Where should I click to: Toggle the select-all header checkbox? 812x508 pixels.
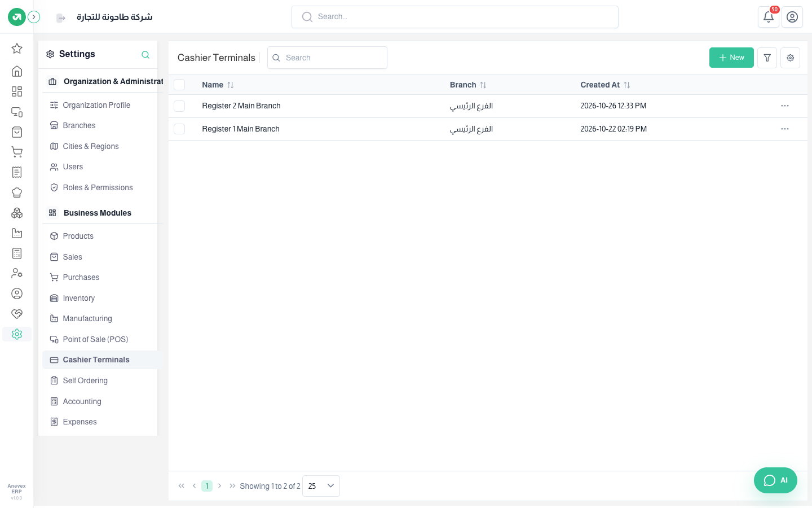(x=179, y=85)
